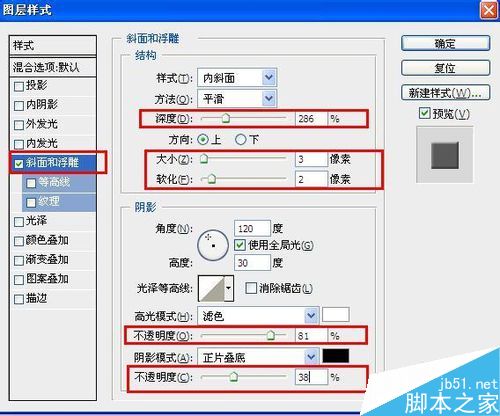Click the 深度 value field showing 286
This screenshot has height=416, width=500.
pyautogui.click(x=311, y=119)
